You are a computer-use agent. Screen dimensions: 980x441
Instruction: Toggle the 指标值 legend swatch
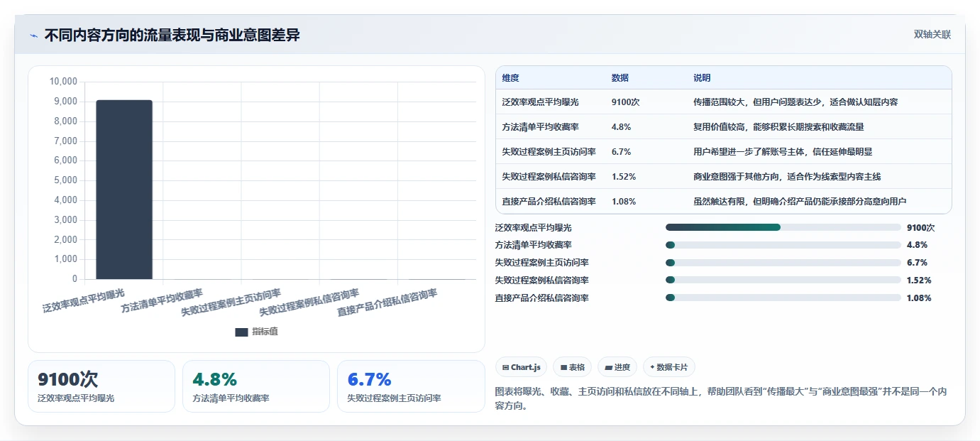click(241, 332)
